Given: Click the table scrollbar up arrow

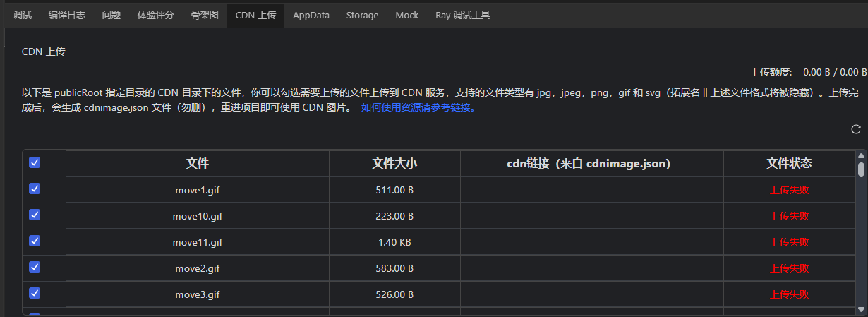Looking at the screenshot, I should click(x=861, y=155).
